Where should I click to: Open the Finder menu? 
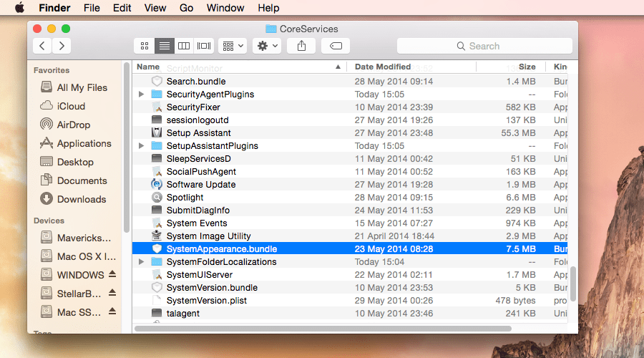(54, 8)
